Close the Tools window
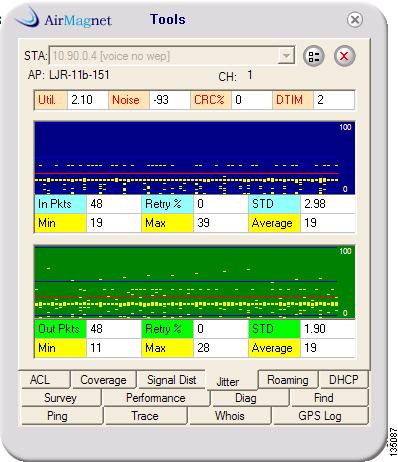This screenshot has width=398, height=462. pos(355,20)
